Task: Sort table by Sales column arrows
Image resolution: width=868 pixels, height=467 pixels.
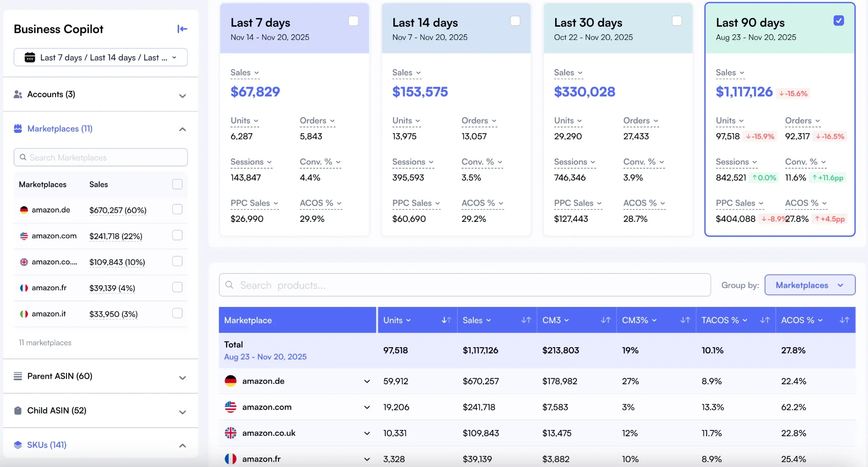Action: (526, 320)
